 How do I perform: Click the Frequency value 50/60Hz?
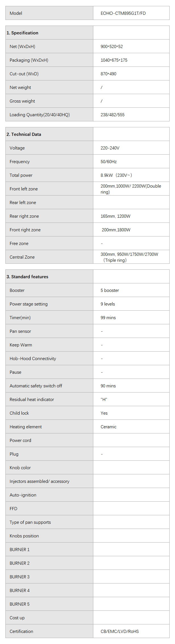tap(109, 162)
